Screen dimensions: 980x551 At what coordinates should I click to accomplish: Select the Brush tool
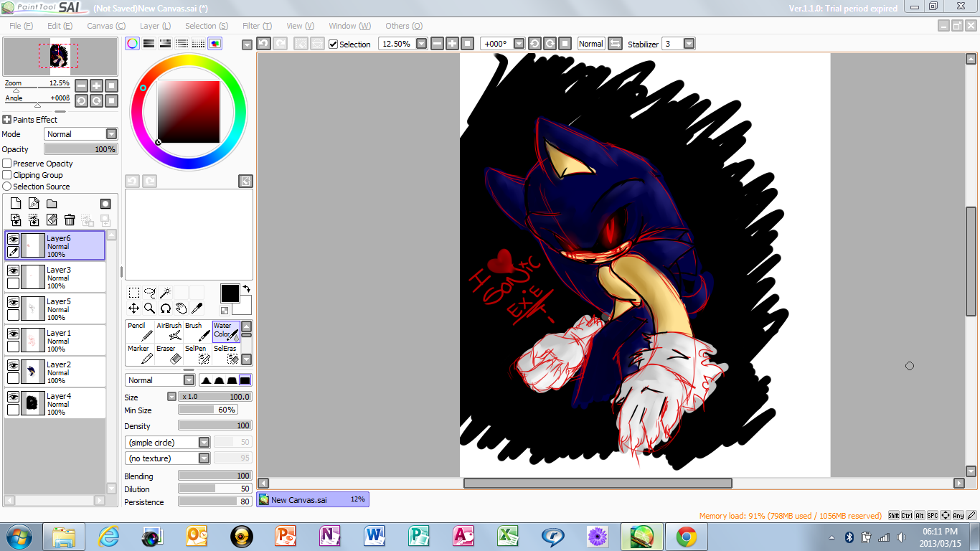pyautogui.click(x=197, y=331)
